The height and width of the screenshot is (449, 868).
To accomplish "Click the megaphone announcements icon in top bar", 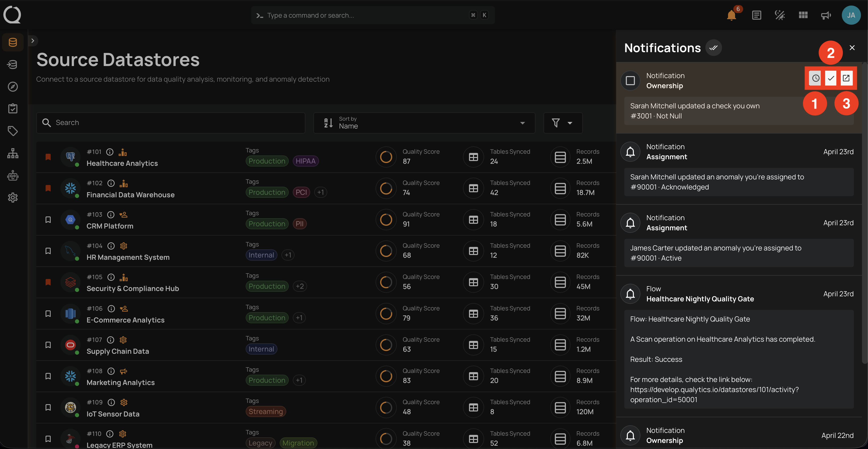I will 826,15.
